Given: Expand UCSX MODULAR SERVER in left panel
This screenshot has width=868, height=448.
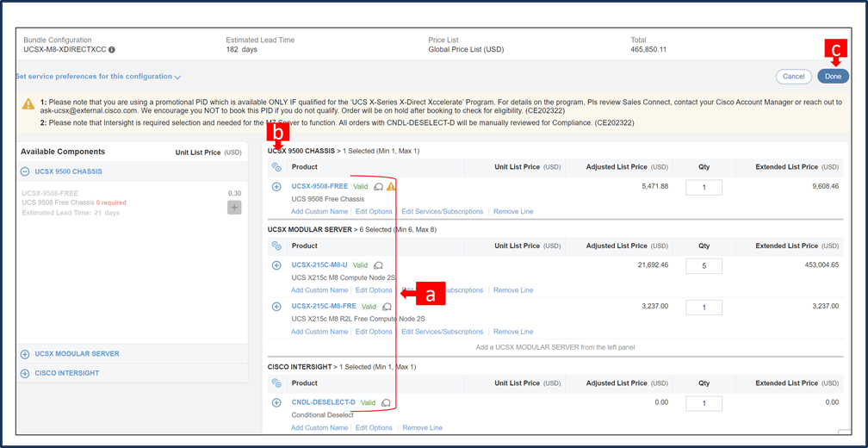Looking at the screenshot, I should 24,354.
